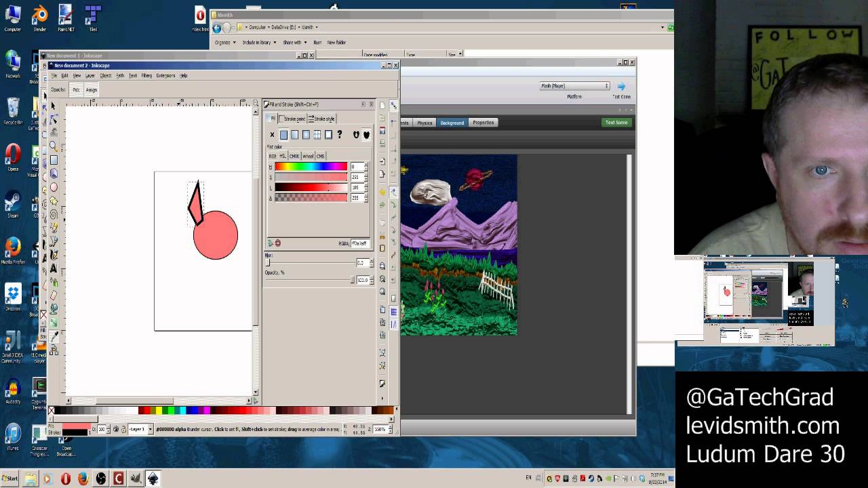This screenshot has height=488, width=868.
Task: Select the Dropper color picker tool
Action: coord(54,337)
